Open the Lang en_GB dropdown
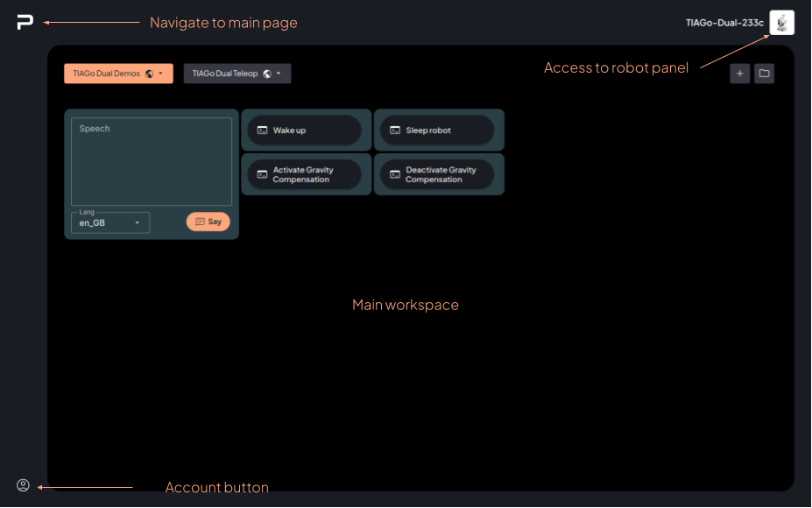 (110, 222)
